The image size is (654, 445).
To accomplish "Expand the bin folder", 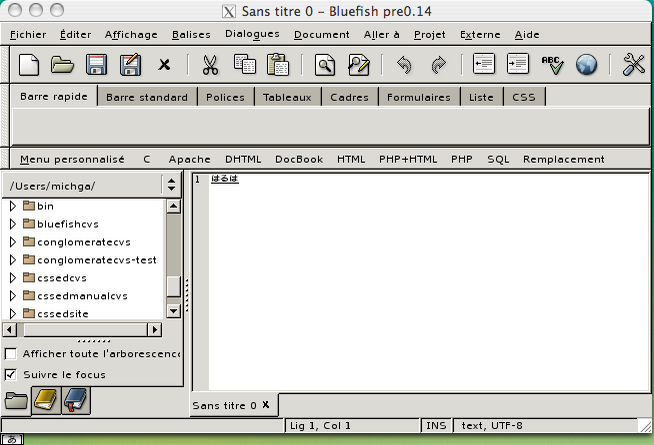I will click(x=13, y=206).
